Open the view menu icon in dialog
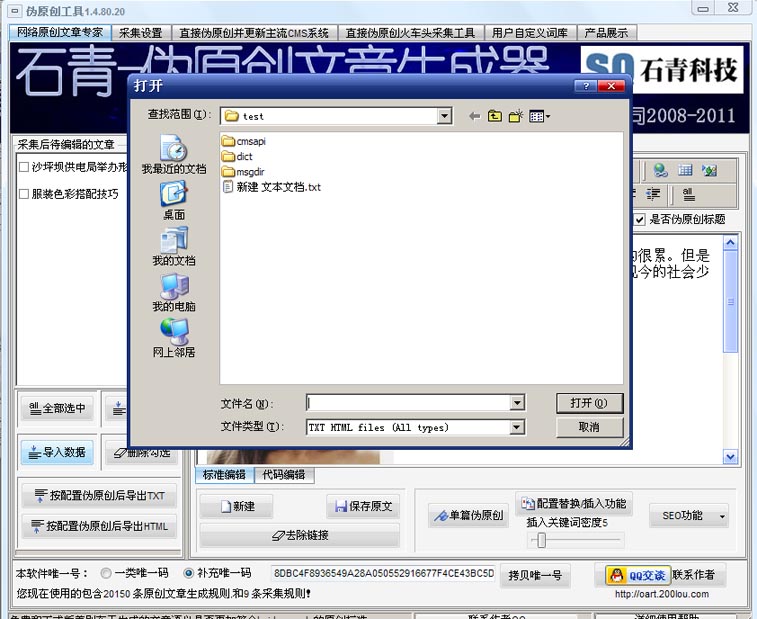This screenshot has height=619, width=757. 539,116
